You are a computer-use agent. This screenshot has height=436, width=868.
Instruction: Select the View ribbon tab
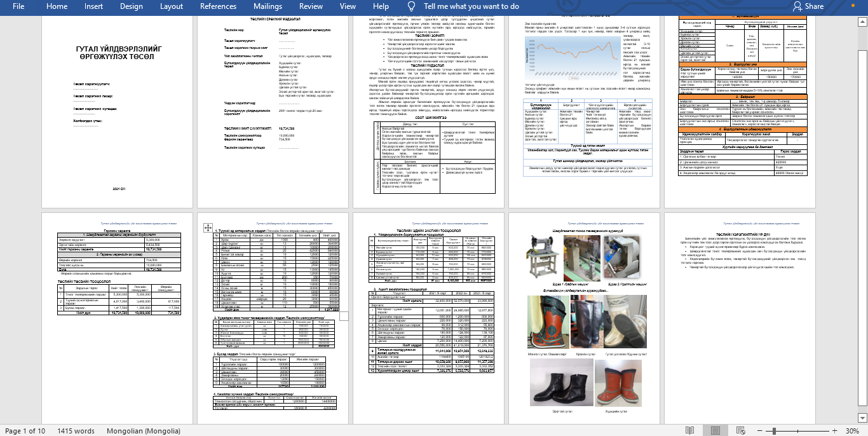pyautogui.click(x=348, y=6)
